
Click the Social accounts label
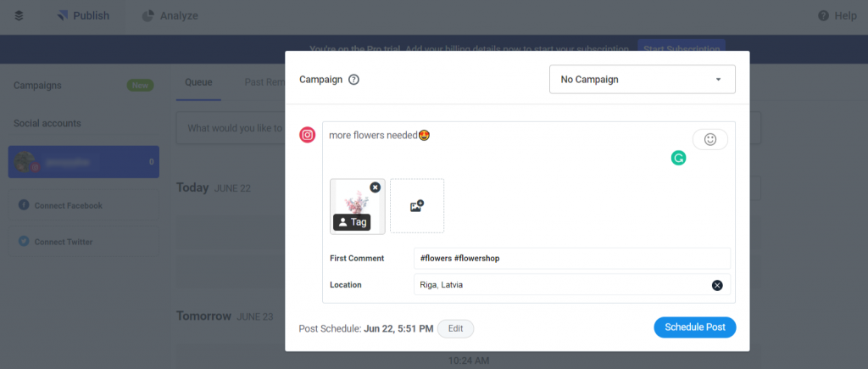pyautogui.click(x=47, y=123)
